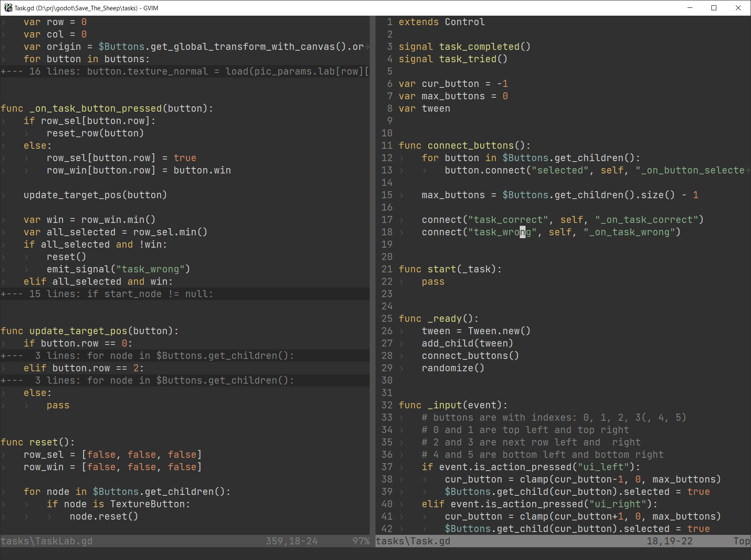This screenshot has width=751, height=560.
Task: Click 'if row_sel[button.row]:' line
Action: pyautogui.click(x=89, y=121)
